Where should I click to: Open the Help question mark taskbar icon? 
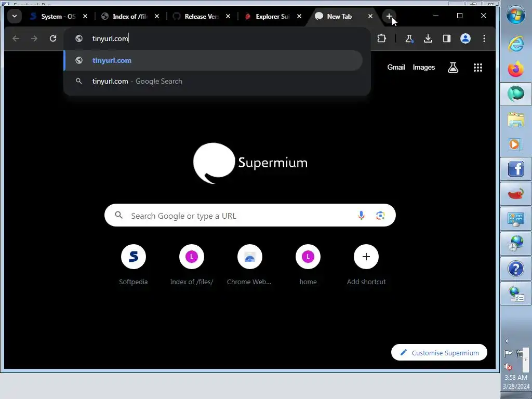516,269
